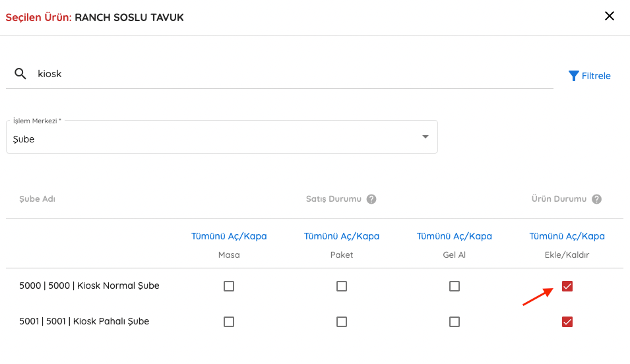This screenshot has height=364, width=630.
Task: Uncheck Ekle/Kaldır for Kiosk Normal Şube
Action: pyautogui.click(x=567, y=286)
